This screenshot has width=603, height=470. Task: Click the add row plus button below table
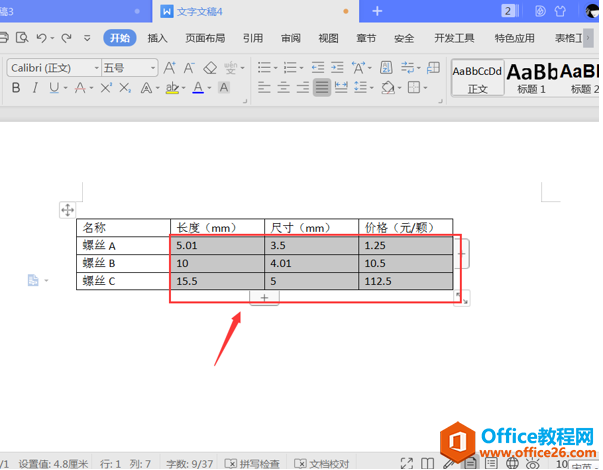264,298
